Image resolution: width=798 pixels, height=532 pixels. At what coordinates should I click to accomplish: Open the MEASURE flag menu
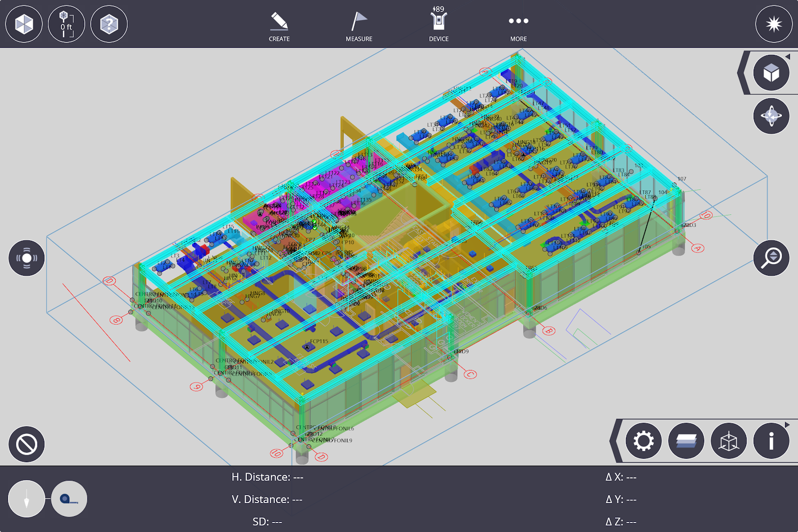pyautogui.click(x=359, y=26)
